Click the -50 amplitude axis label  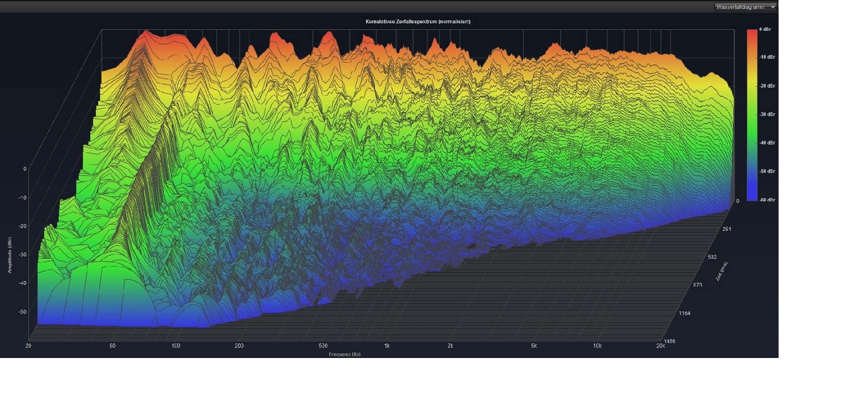pyautogui.click(x=22, y=312)
